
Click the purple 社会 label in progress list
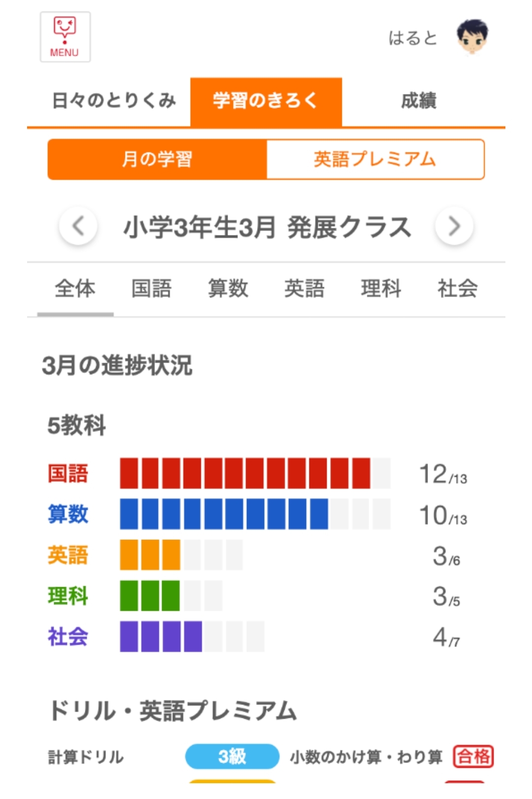(x=68, y=636)
